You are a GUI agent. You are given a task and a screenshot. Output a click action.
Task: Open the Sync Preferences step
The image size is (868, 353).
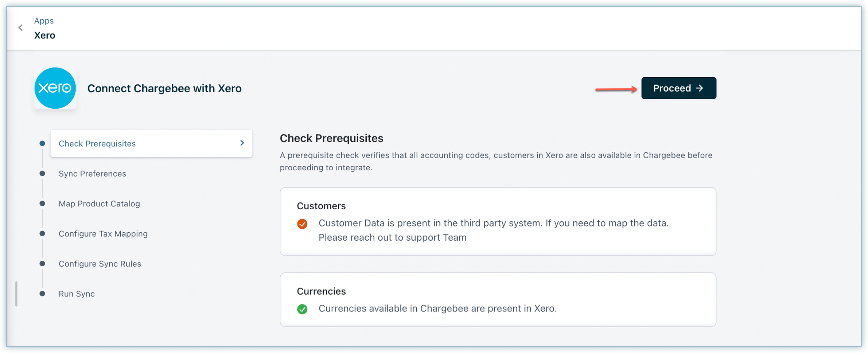point(92,174)
